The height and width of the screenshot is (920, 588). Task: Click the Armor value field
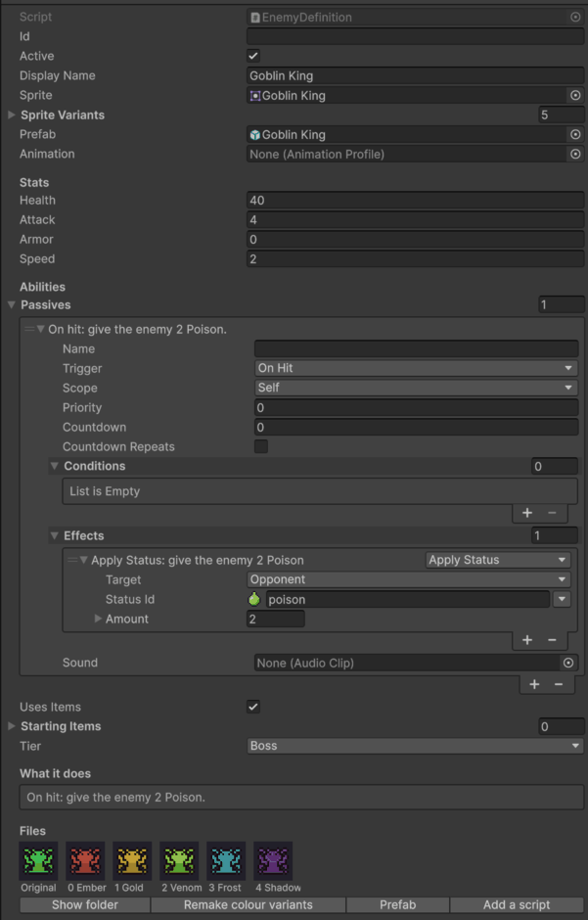[x=416, y=240]
